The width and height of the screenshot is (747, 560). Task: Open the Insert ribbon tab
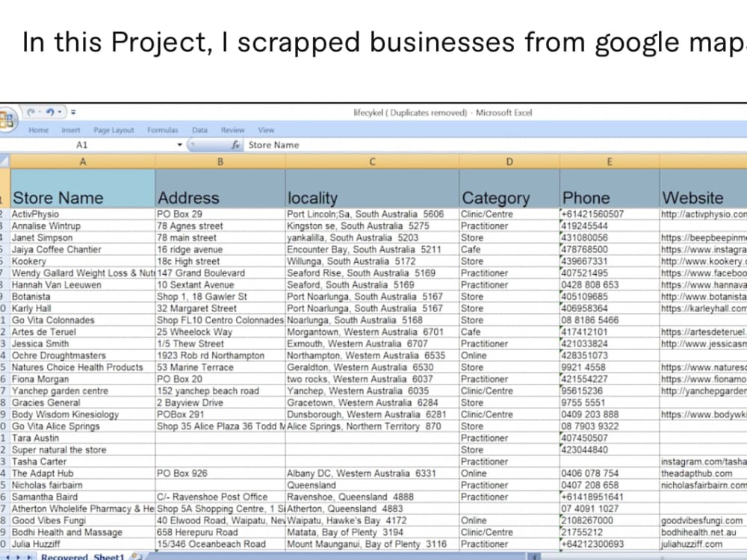pos(70,130)
